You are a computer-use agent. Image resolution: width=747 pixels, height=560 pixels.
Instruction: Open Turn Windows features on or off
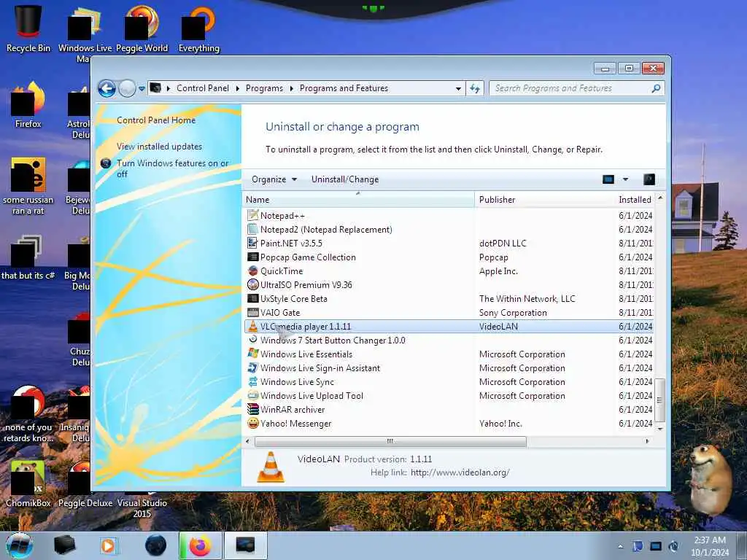172,168
